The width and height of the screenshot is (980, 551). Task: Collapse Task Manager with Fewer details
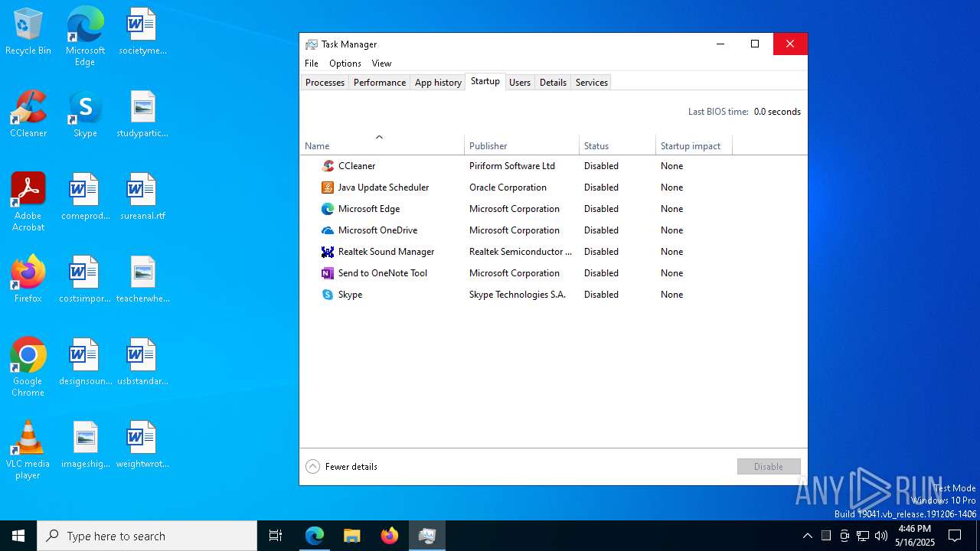click(x=341, y=467)
